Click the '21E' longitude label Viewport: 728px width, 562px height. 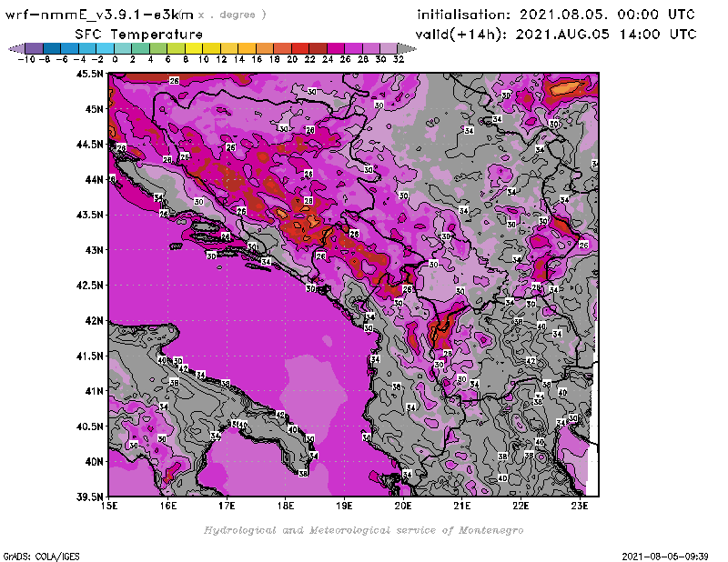coord(462,506)
